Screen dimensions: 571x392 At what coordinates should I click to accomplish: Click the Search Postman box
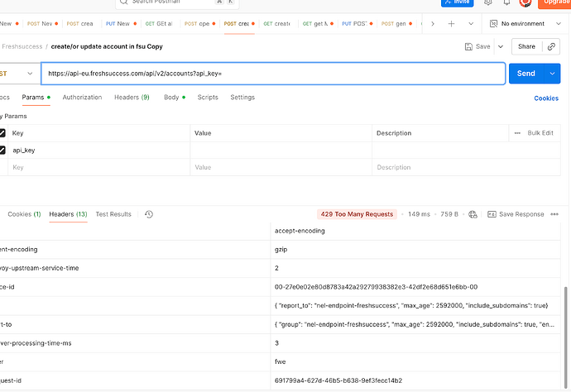pos(177,3)
